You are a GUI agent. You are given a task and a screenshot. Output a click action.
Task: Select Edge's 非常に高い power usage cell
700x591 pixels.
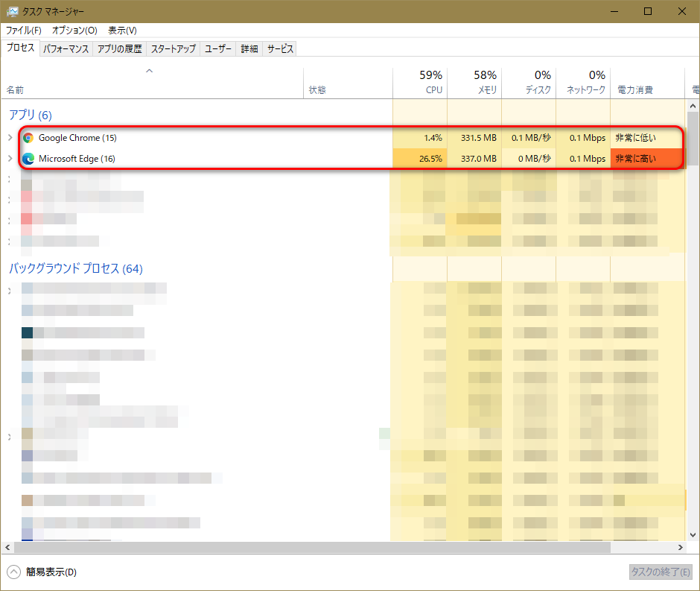pos(646,158)
